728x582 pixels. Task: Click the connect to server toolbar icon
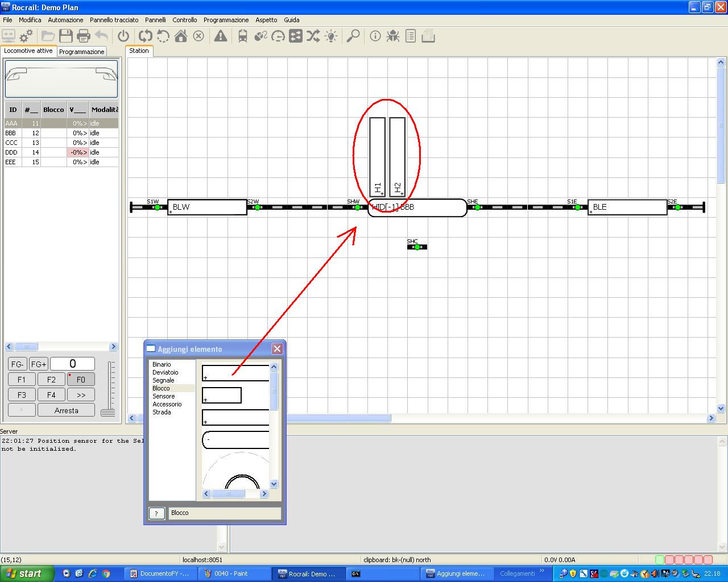point(9,36)
